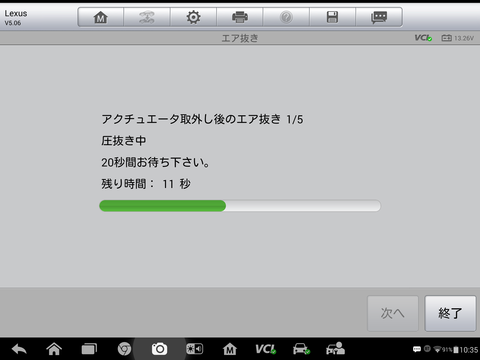Tap the Android home icon
The width and height of the screenshot is (480, 360).
[x=54, y=349]
